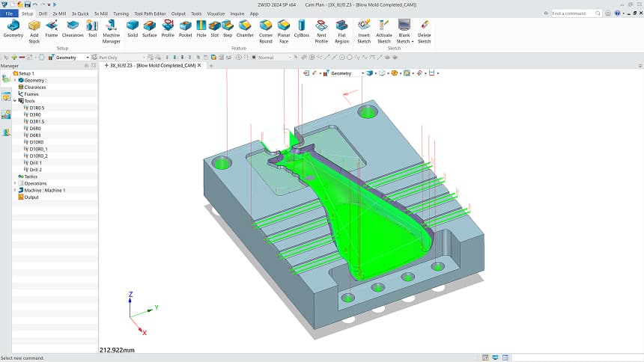
Task: Open the File menu
Action: click(9, 13)
